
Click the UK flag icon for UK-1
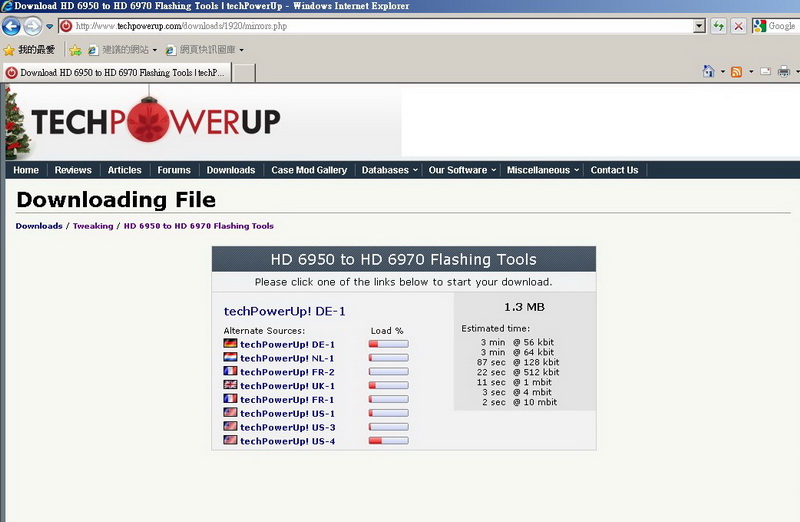coord(230,385)
